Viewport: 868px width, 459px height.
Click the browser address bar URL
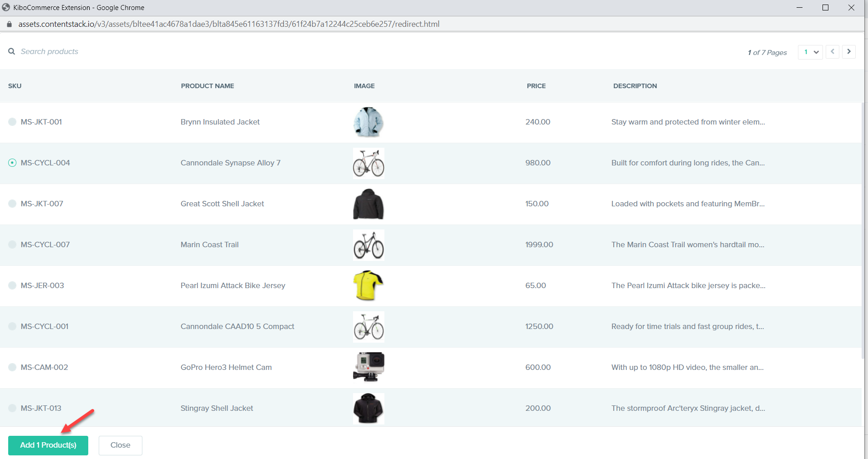click(x=227, y=24)
